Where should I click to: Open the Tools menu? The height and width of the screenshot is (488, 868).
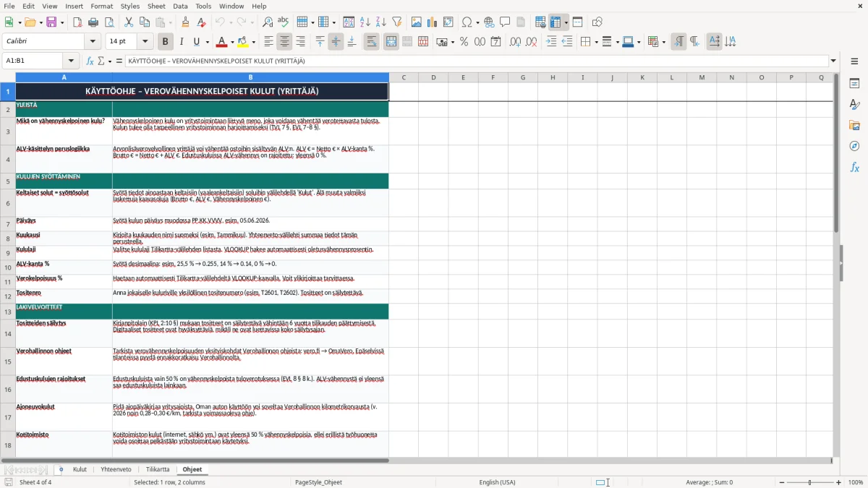203,6
